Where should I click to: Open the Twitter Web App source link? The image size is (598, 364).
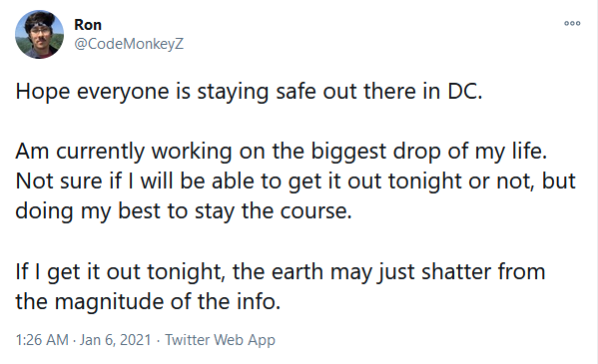pos(220,340)
